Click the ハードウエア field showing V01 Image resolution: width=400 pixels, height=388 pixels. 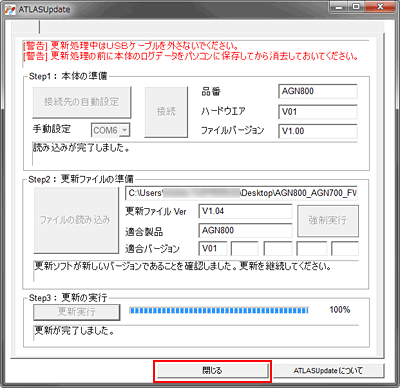click(x=318, y=112)
